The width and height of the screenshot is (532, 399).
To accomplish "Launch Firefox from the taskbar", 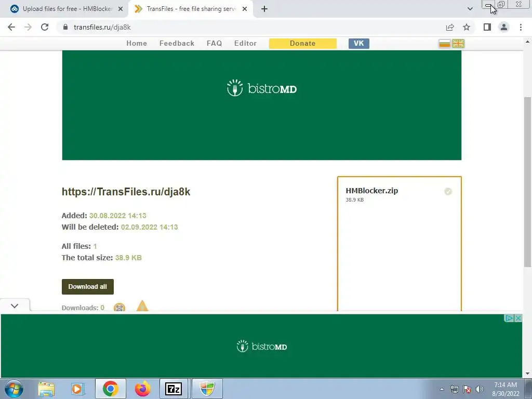I will tap(142, 389).
